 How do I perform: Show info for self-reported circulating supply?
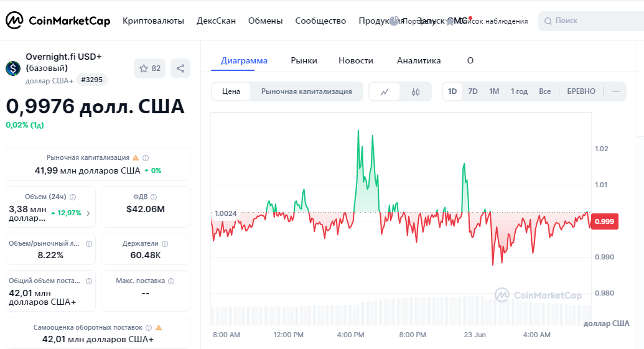point(149,328)
